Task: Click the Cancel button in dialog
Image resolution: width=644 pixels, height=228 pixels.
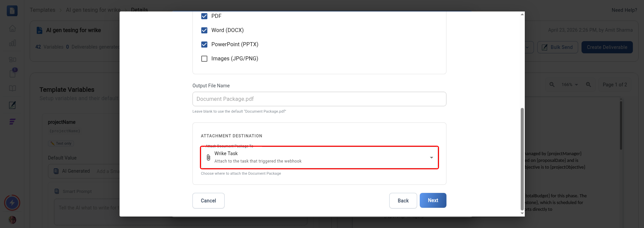Action: point(208,201)
